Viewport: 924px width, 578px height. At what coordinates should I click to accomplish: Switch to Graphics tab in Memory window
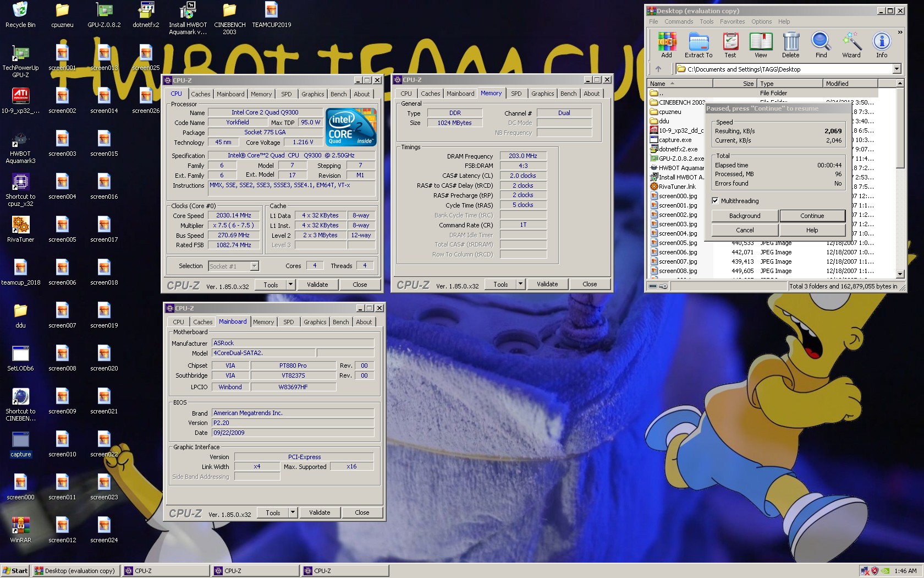pos(542,94)
